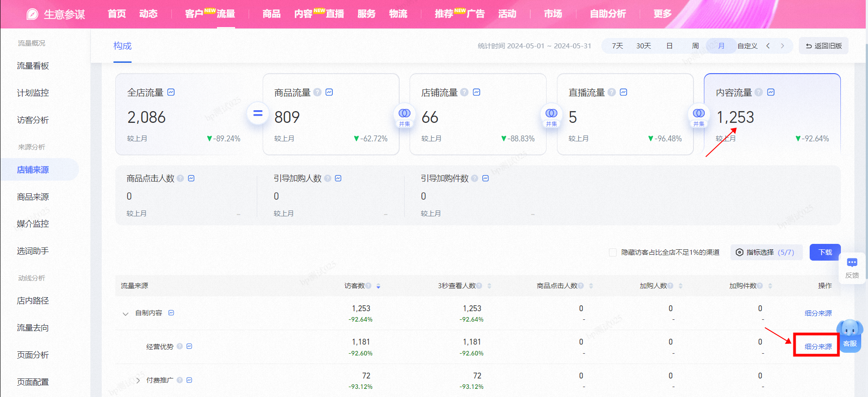The width and height of the screenshot is (868, 397).
Task: Open trend chart icon beside 店铺流量
Action: [476, 92]
